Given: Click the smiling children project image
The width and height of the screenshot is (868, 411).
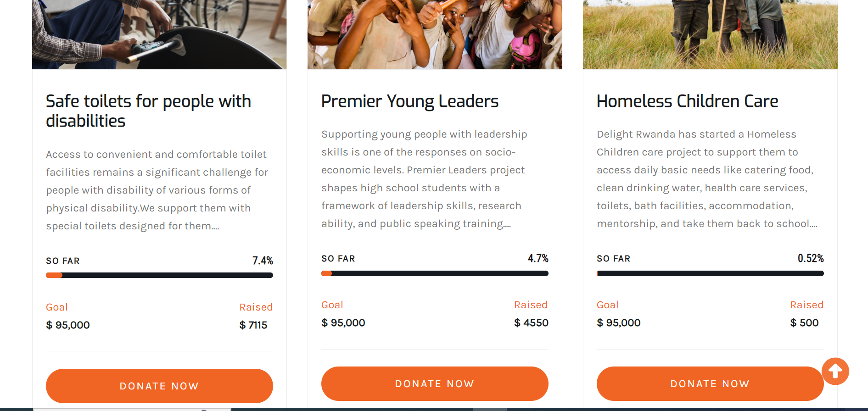Looking at the screenshot, I should pyautogui.click(x=435, y=34).
